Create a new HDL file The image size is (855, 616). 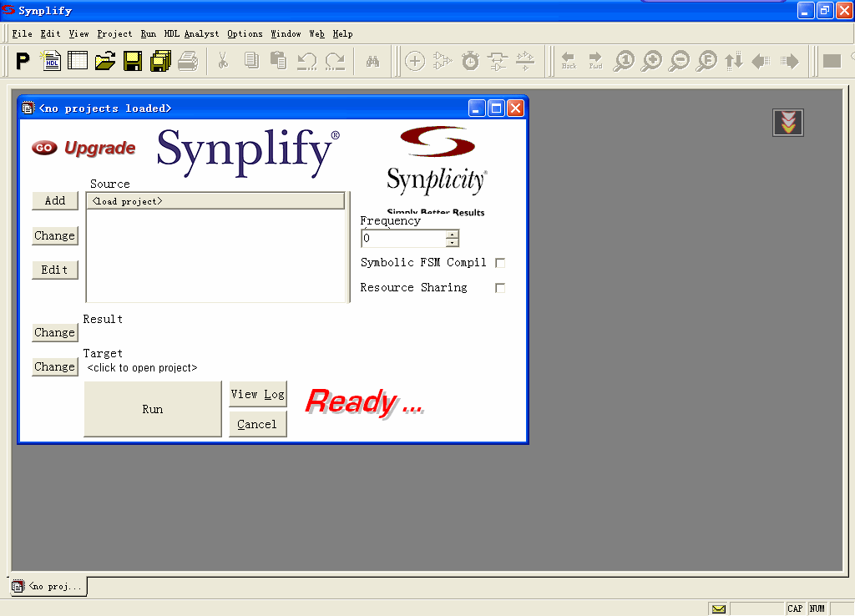tap(51, 61)
